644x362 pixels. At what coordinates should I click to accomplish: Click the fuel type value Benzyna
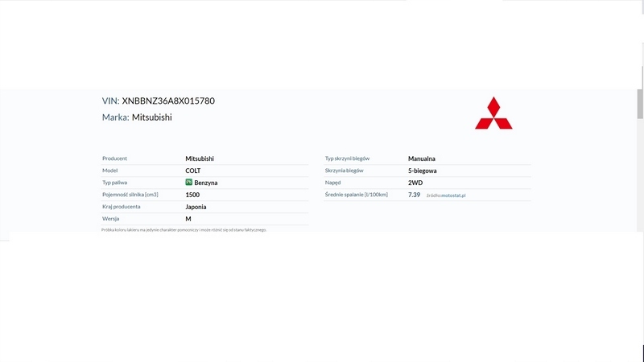tap(206, 183)
